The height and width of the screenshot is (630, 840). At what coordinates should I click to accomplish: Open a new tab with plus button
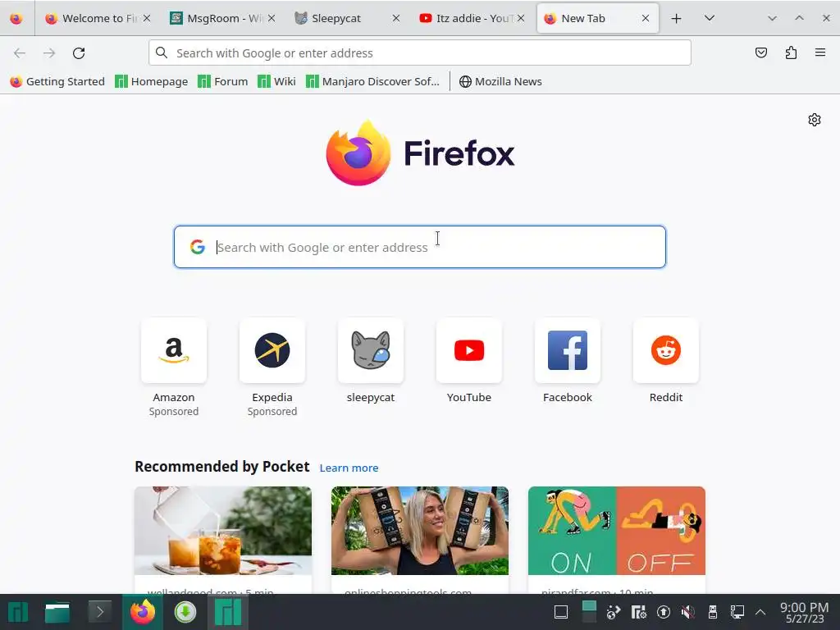pos(676,18)
